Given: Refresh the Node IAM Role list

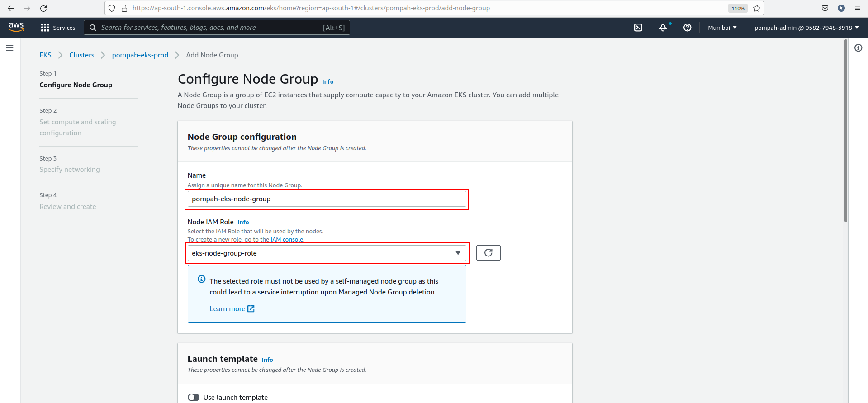Looking at the screenshot, I should coord(488,253).
